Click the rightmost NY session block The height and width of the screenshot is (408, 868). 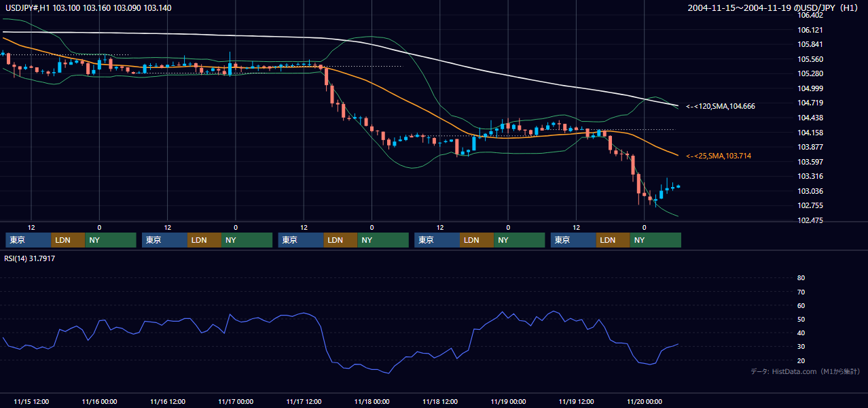pos(655,240)
